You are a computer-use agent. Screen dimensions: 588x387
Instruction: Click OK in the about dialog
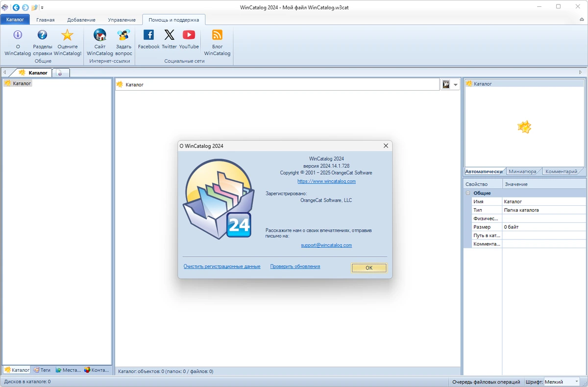(x=369, y=267)
